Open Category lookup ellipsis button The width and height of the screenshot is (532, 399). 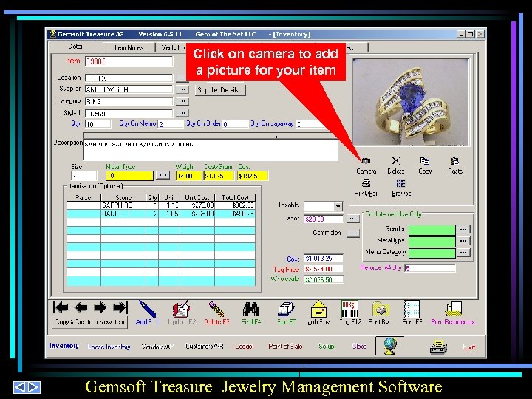(x=183, y=101)
